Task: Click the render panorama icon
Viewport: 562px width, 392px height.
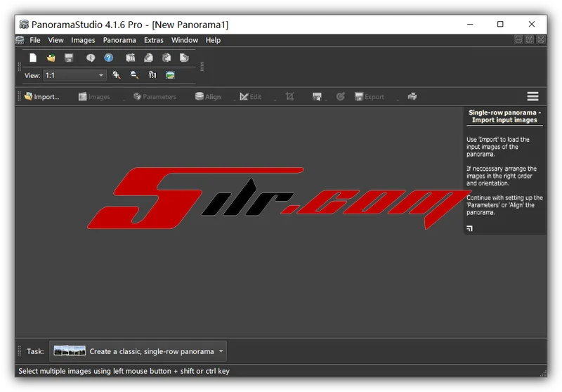Action: pyautogui.click(x=317, y=96)
